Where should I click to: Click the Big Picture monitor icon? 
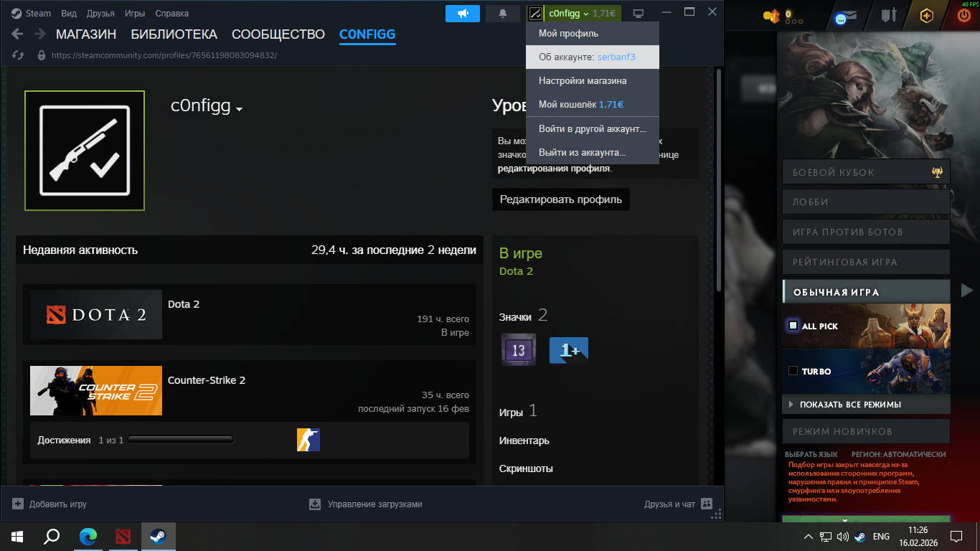pyautogui.click(x=639, y=14)
